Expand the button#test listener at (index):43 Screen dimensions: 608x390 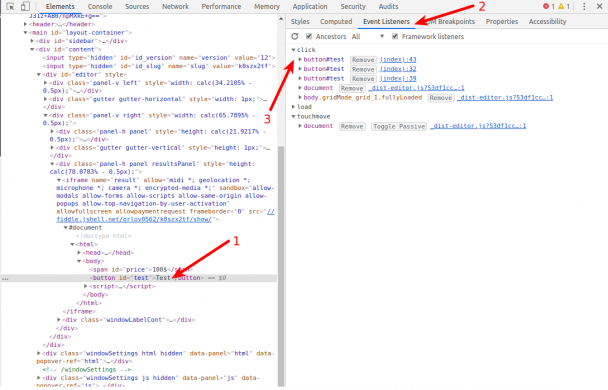point(300,59)
